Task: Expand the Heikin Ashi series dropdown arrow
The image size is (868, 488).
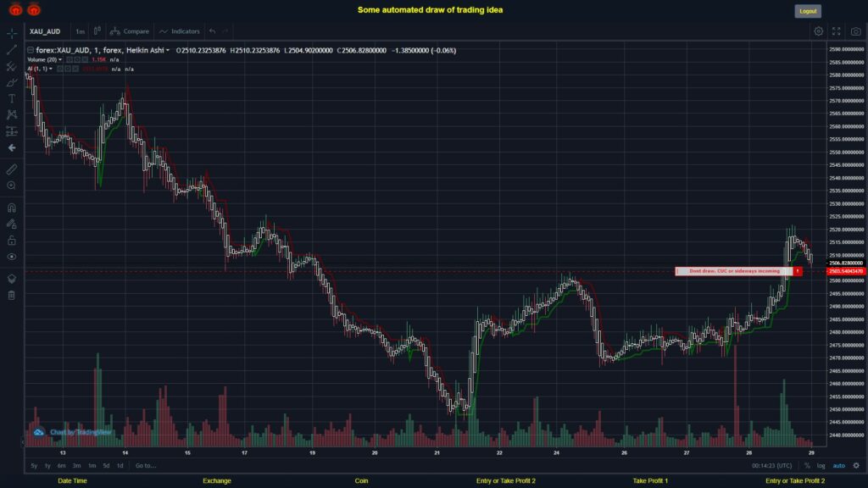Action: 168,50
